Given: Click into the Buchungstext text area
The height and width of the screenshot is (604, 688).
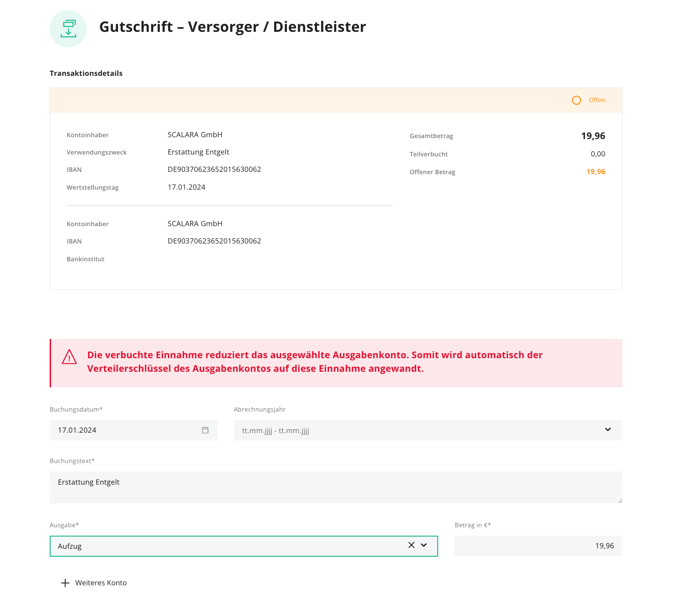Looking at the screenshot, I should 336,487.
